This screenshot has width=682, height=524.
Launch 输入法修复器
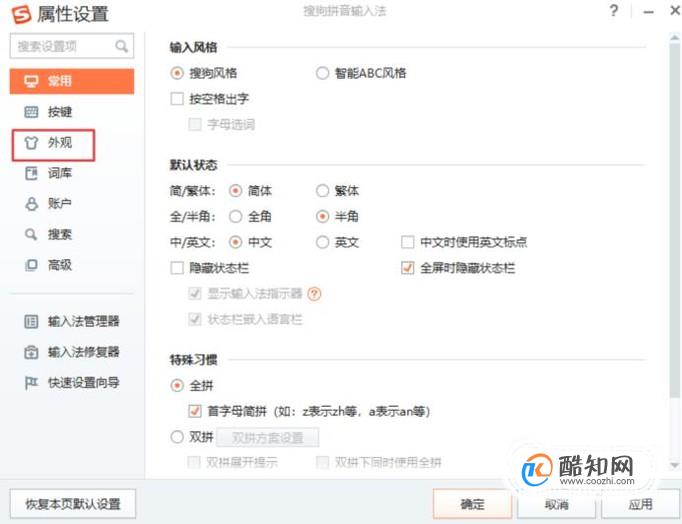tap(72, 352)
